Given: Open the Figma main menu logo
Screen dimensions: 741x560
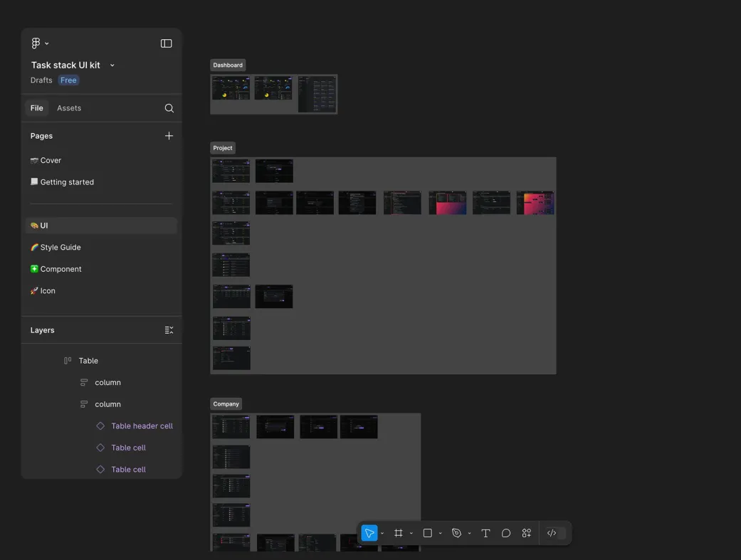Looking at the screenshot, I should point(36,43).
